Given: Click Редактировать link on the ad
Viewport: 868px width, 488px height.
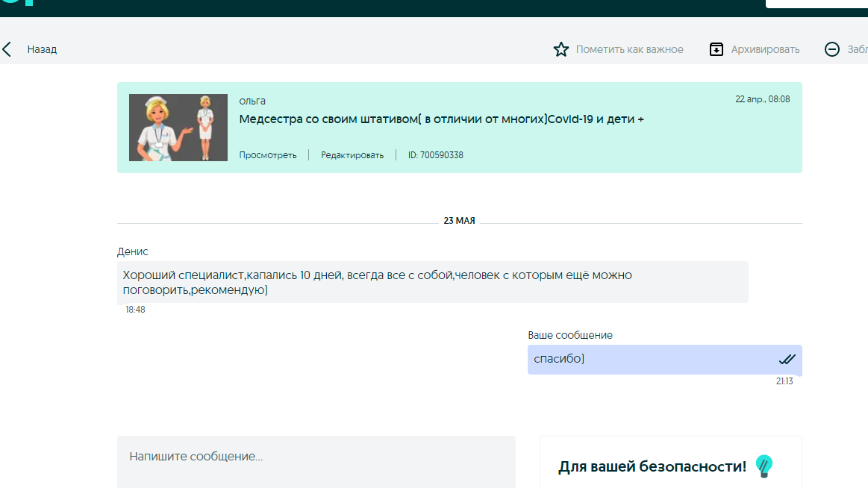Looking at the screenshot, I should tap(352, 155).
